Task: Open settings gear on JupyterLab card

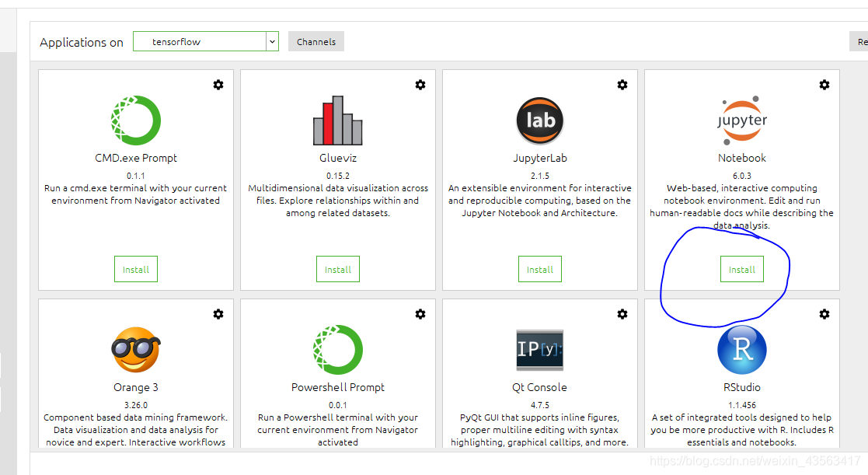Action: [622, 85]
